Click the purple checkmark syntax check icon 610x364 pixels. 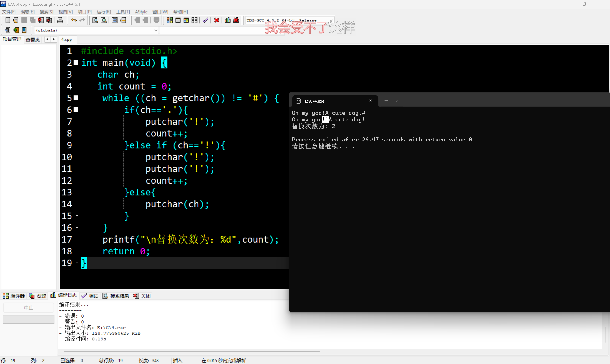tap(205, 20)
